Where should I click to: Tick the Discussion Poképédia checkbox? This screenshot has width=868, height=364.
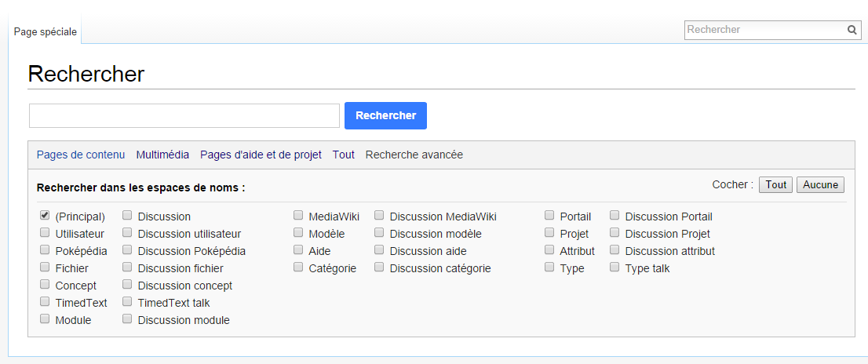pyautogui.click(x=127, y=249)
